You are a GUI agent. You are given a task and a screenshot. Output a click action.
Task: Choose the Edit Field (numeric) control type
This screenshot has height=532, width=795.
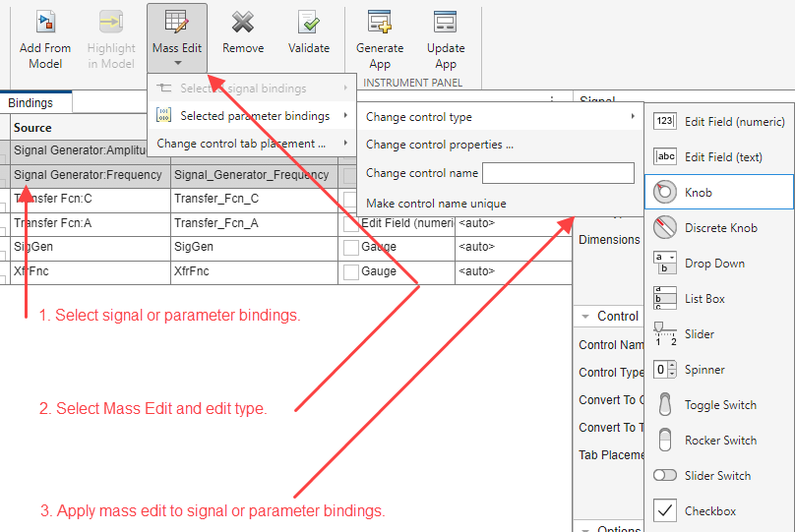719,122
